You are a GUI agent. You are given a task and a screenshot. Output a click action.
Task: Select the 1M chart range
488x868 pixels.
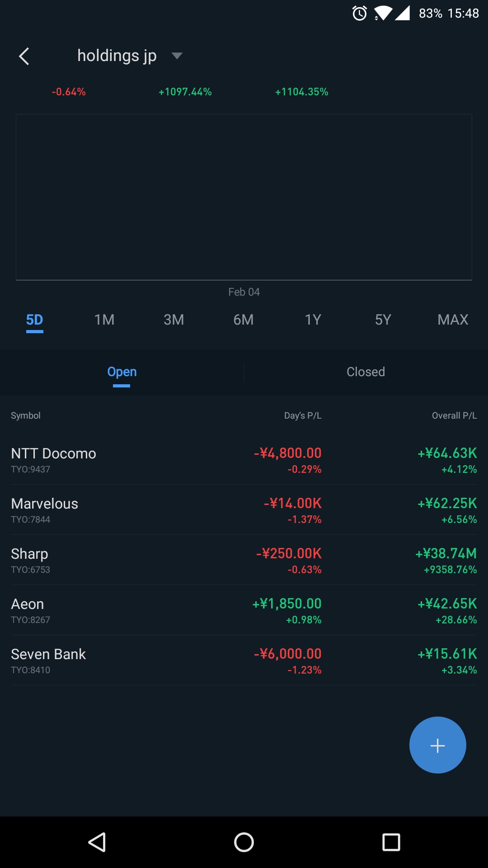point(104,320)
